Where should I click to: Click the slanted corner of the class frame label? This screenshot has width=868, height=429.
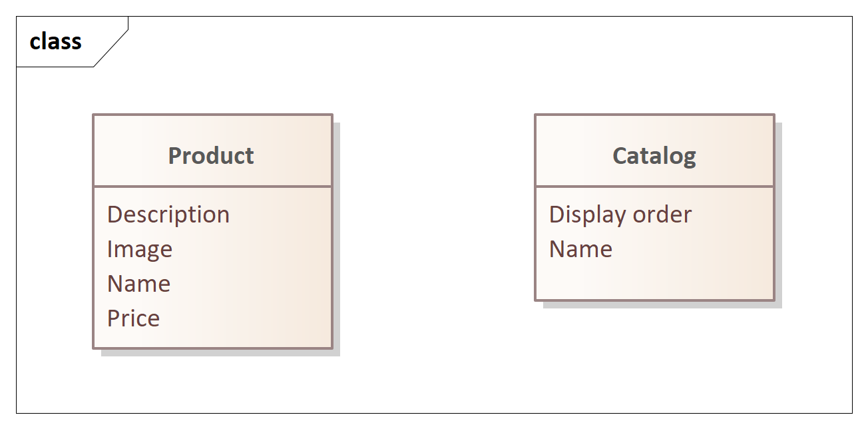point(111,48)
